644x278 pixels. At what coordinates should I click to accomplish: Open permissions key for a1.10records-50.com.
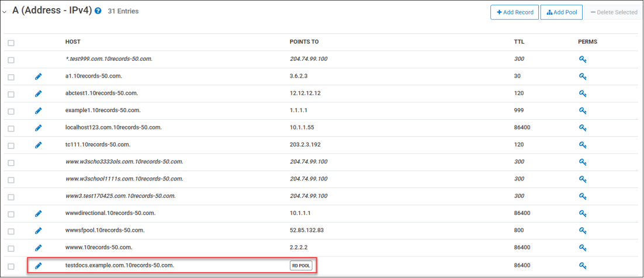click(583, 77)
